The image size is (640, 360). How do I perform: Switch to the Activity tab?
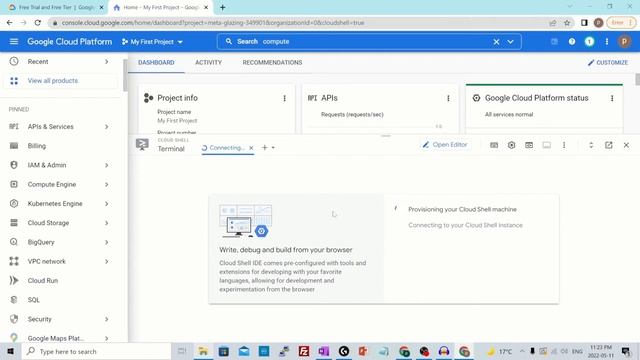click(208, 62)
